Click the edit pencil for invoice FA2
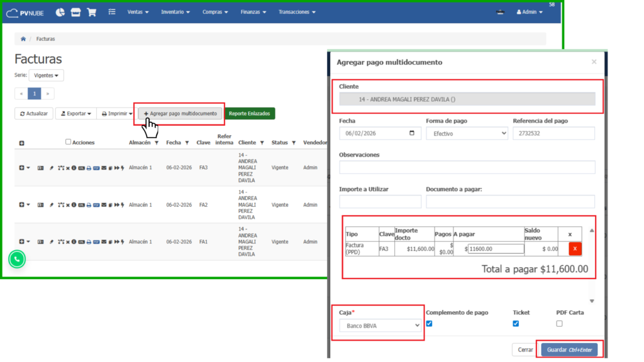 pos(52,205)
